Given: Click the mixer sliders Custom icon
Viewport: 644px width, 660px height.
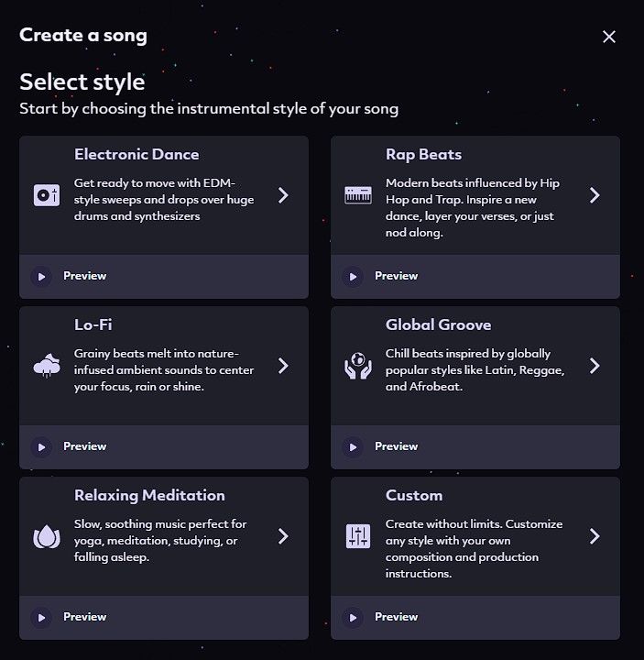Looking at the screenshot, I should coord(358,536).
